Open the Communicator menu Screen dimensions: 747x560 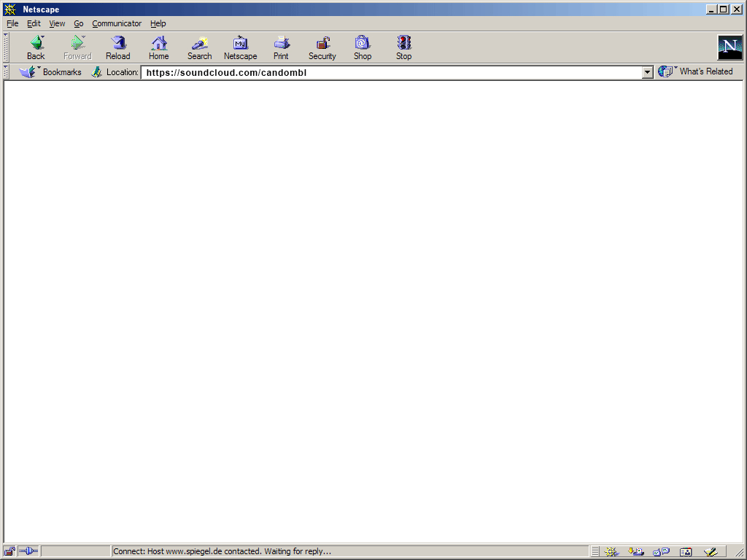pyautogui.click(x=117, y=23)
